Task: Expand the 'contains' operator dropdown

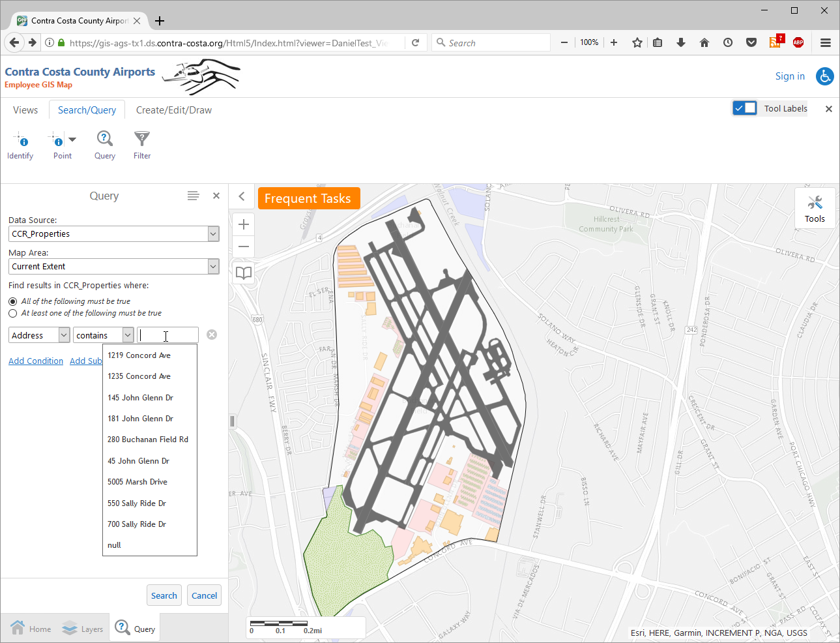Action: pyautogui.click(x=128, y=335)
